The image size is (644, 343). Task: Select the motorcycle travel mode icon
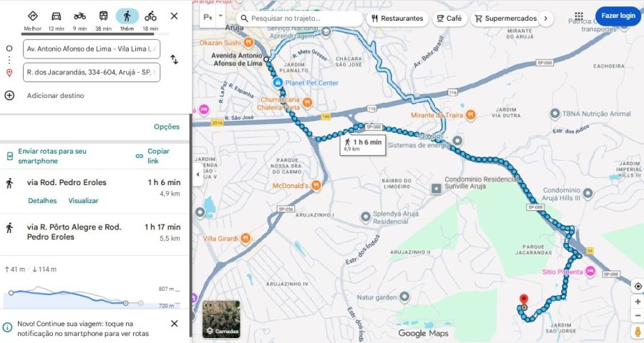click(79, 16)
